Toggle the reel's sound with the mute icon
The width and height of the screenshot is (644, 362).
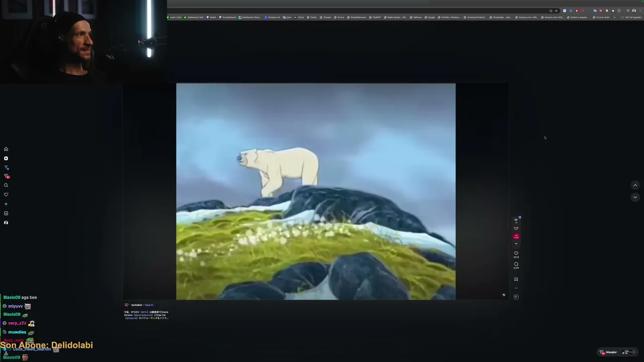[504, 295]
